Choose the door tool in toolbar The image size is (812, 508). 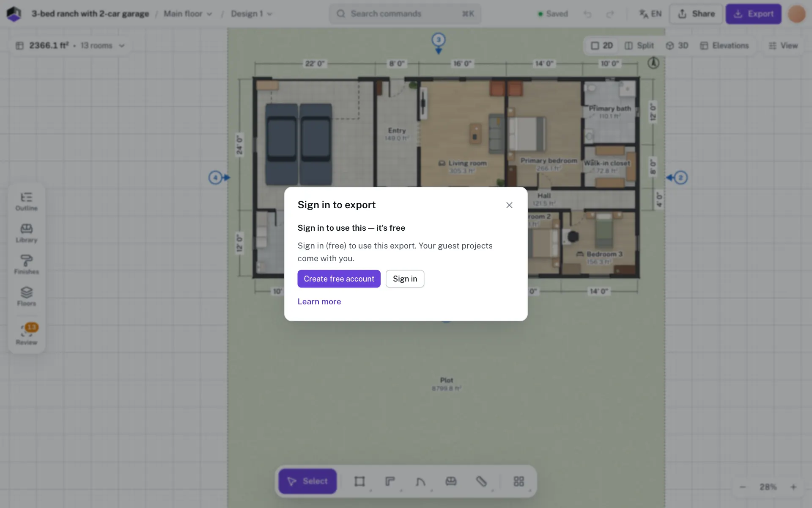coord(420,481)
